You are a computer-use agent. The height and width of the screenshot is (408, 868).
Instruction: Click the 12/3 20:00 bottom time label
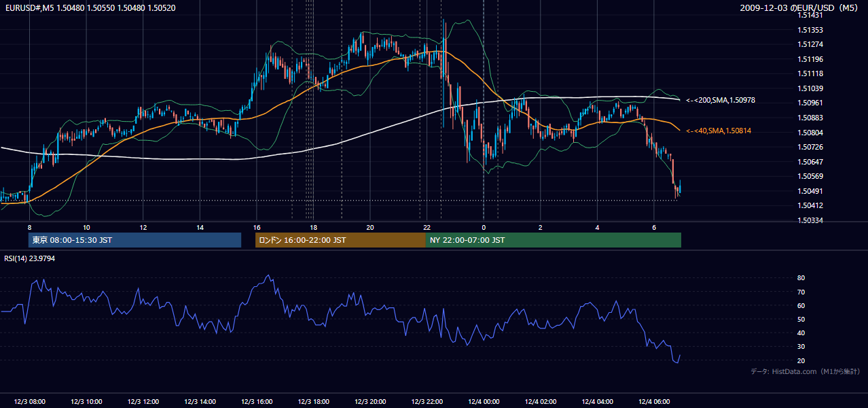[x=370, y=401]
